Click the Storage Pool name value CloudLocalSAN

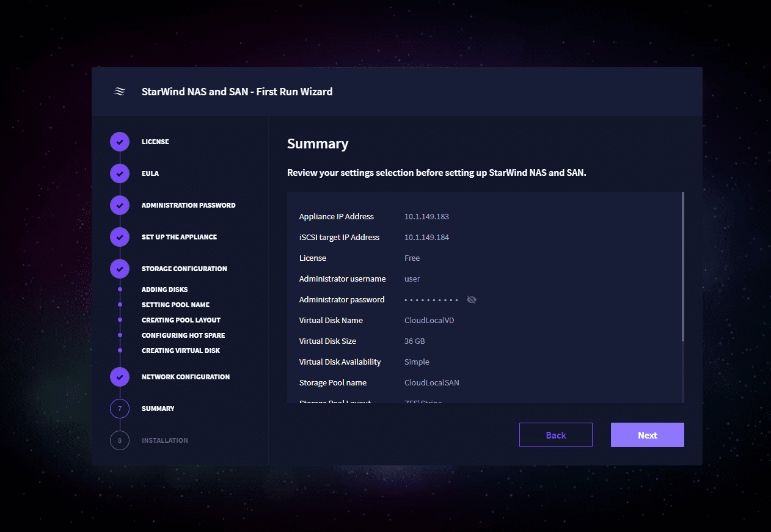[431, 383]
